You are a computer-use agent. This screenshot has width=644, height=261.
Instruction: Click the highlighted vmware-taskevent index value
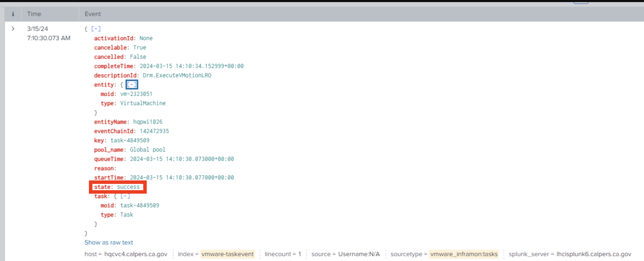pyautogui.click(x=227, y=254)
